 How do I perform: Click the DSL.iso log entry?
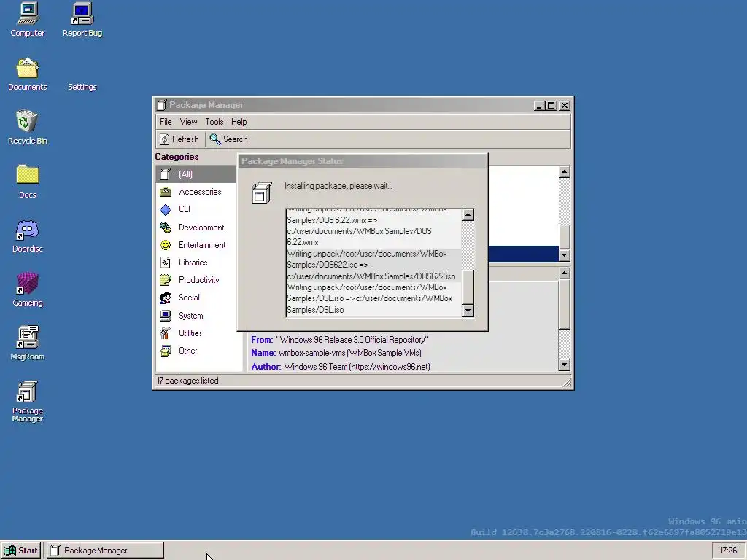pyautogui.click(x=373, y=298)
